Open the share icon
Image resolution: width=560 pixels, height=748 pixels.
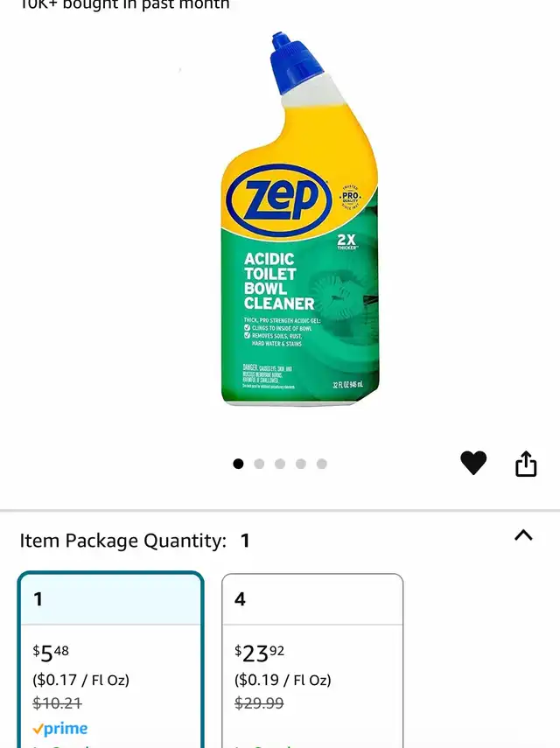[526, 464]
